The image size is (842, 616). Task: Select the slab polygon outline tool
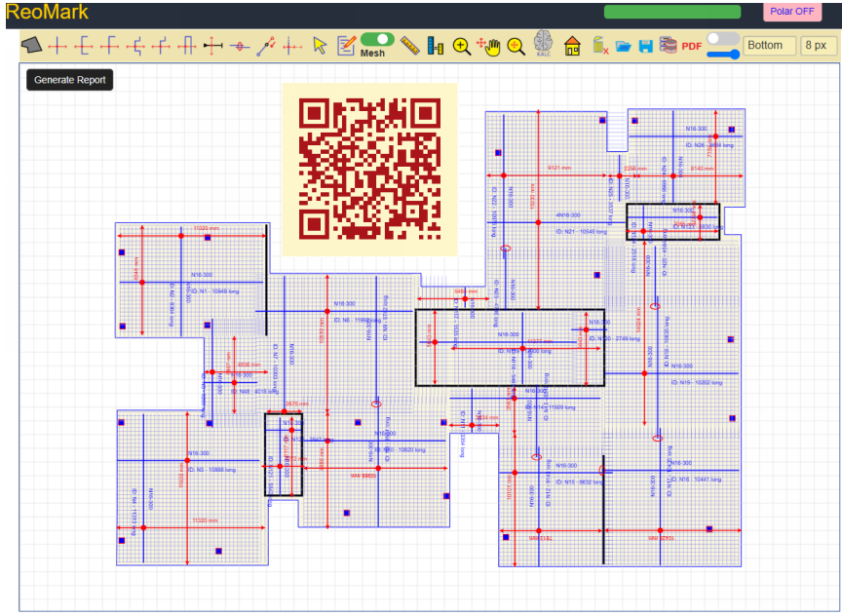(x=32, y=46)
